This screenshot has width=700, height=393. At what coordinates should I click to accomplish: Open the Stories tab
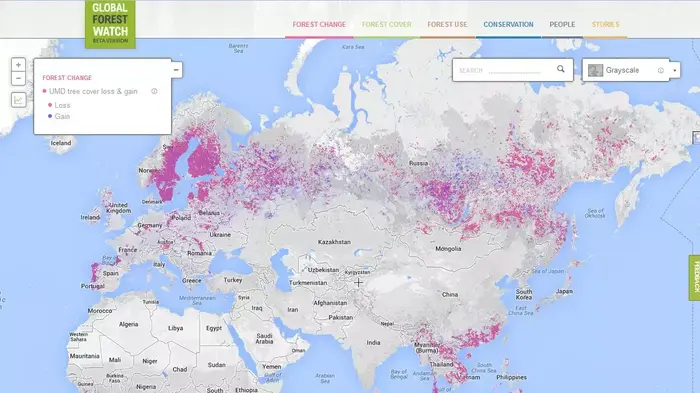605,25
